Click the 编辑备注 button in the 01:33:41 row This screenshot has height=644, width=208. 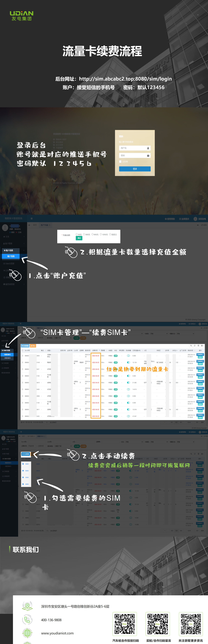click(x=200, y=354)
